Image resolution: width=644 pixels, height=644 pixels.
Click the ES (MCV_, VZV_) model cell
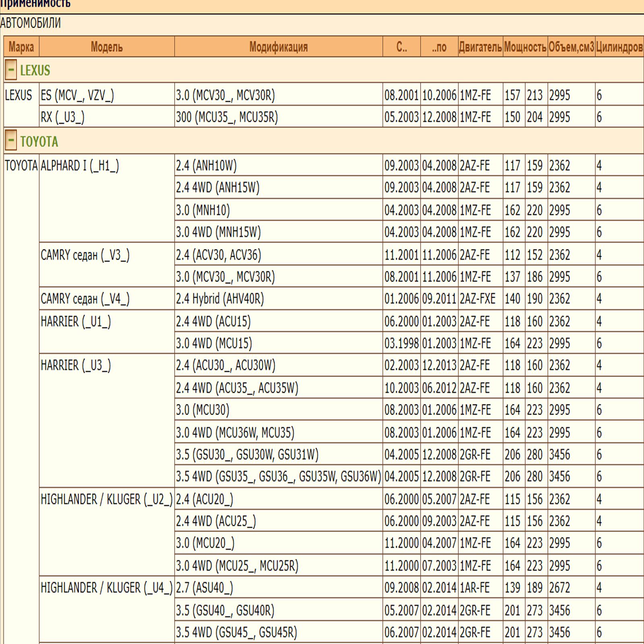77,95
